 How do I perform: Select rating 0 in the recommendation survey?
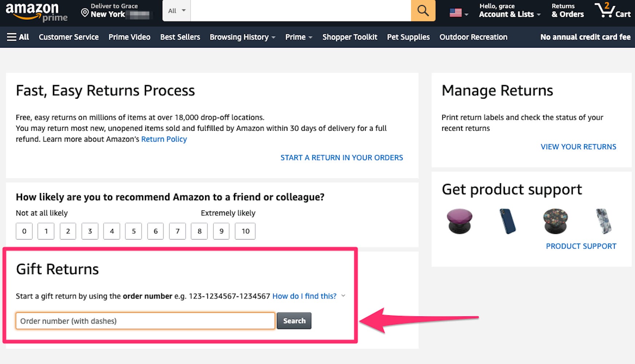(x=24, y=231)
